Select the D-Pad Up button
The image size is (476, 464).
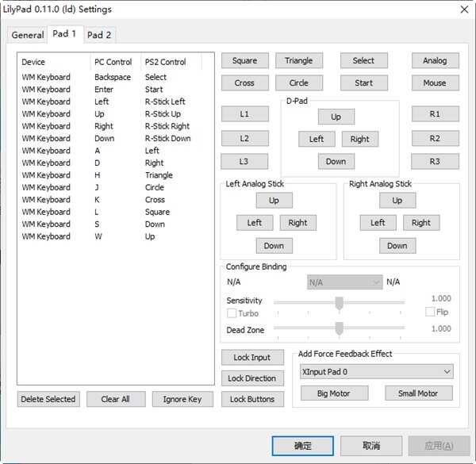click(336, 117)
